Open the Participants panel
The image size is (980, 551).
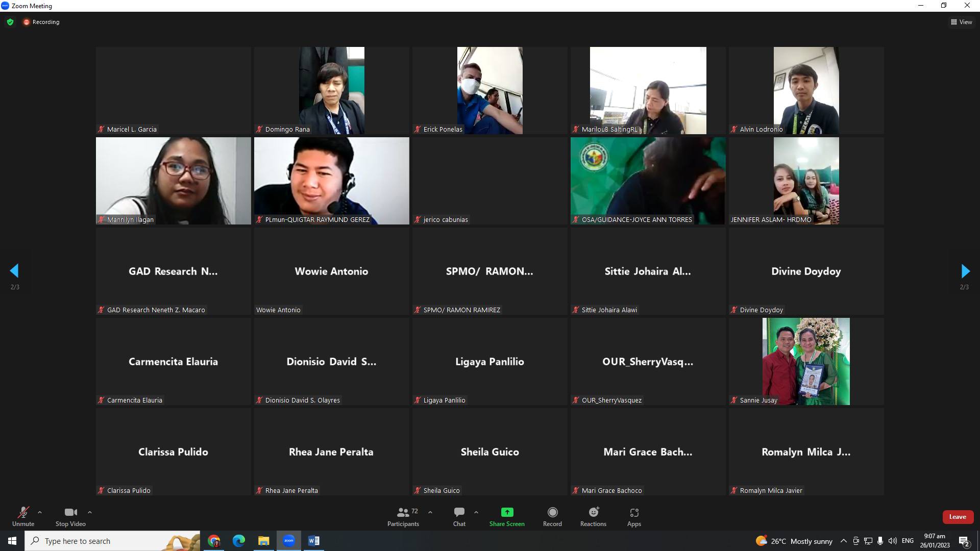click(403, 516)
